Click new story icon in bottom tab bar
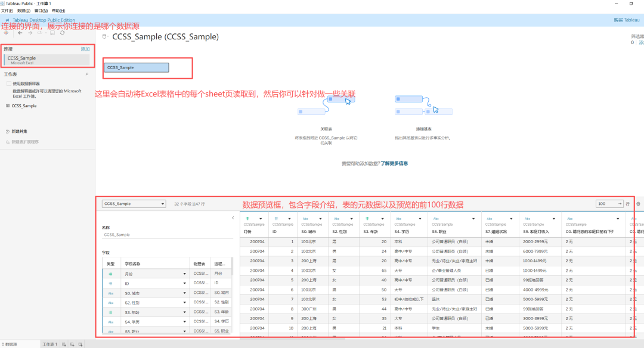644x348 pixels. pyautogui.click(x=80, y=344)
